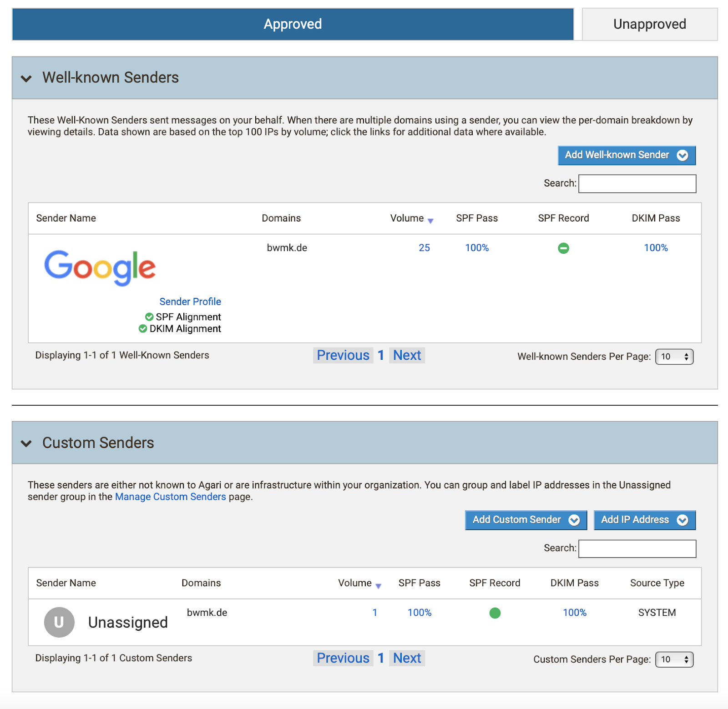Click the Unassigned sender avatar icon
Image resolution: width=728 pixels, height=709 pixels.
[x=59, y=622]
